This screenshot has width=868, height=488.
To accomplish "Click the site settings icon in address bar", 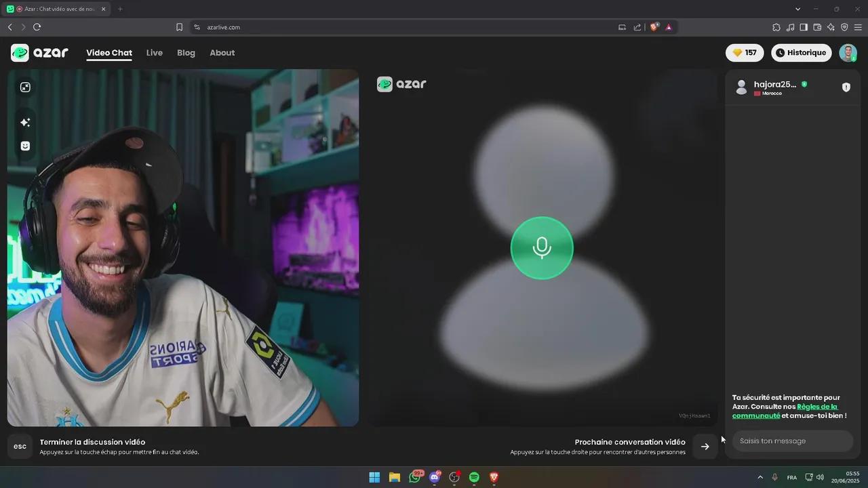I will [197, 27].
